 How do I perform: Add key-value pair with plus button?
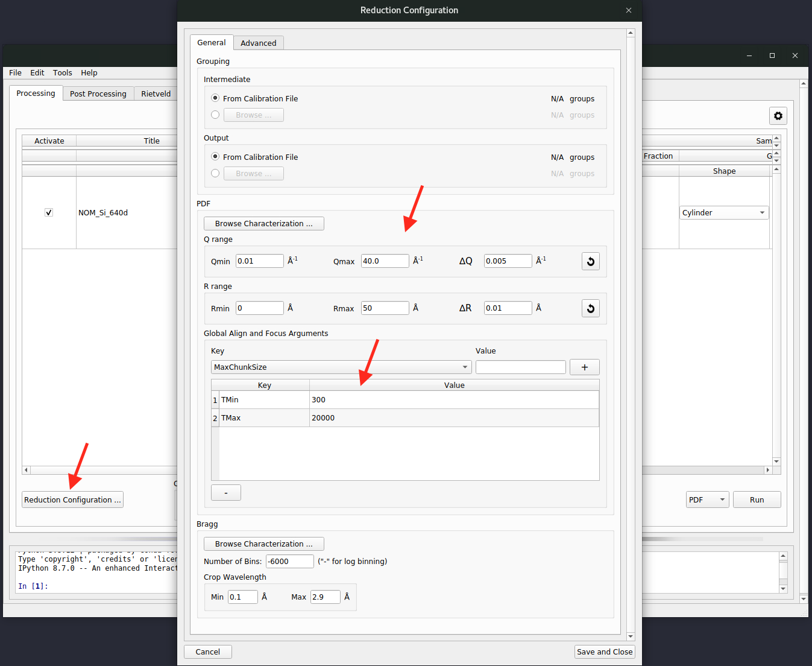(584, 367)
